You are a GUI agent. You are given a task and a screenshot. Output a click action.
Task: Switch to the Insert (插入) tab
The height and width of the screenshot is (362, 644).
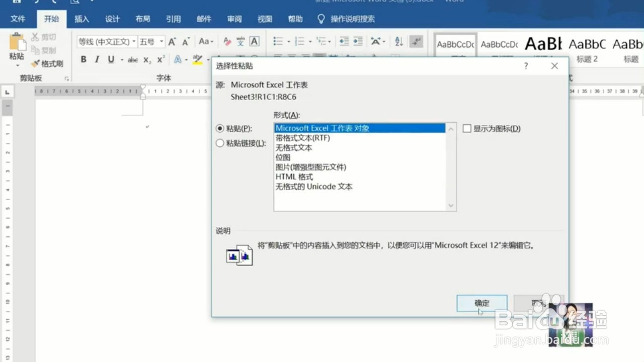pyautogui.click(x=82, y=19)
